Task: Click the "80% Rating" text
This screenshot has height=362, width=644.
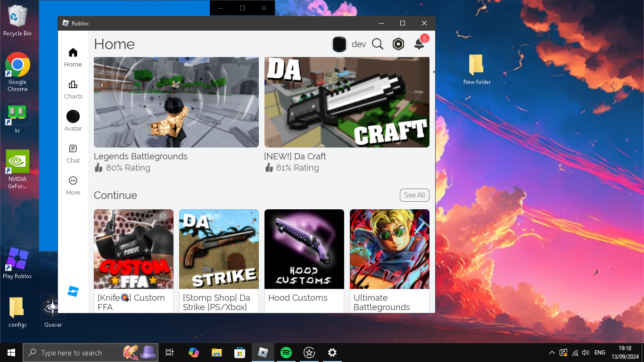Action: coord(128,168)
